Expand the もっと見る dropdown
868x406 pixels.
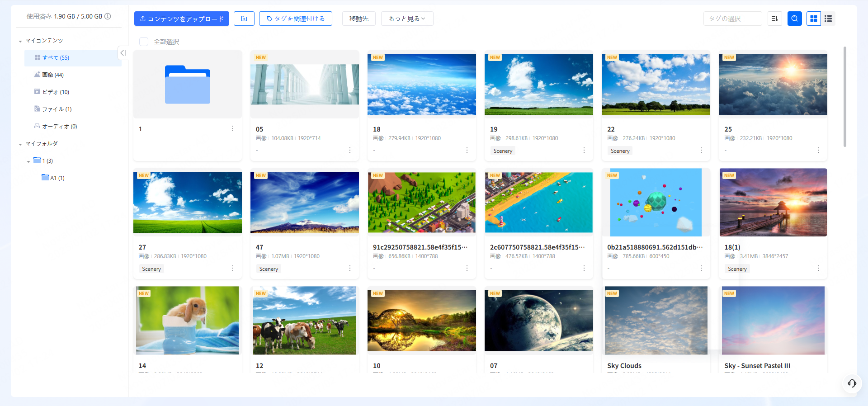(x=407, y=19)
